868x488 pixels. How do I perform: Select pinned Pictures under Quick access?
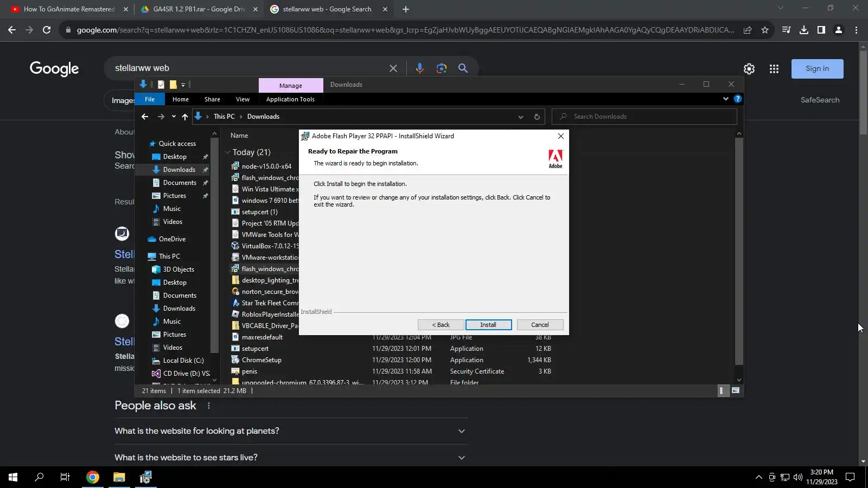(175, 196)
